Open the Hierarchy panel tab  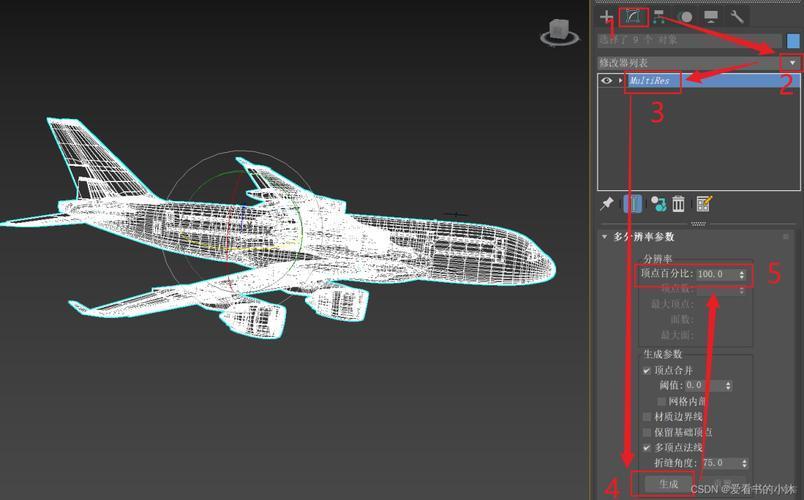pos(659,16)
